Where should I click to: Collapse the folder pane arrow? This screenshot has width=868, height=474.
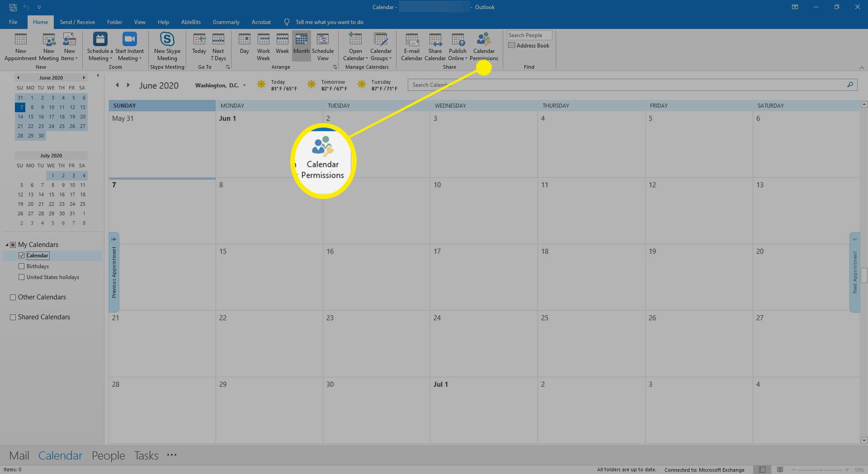tap(98, 76)
